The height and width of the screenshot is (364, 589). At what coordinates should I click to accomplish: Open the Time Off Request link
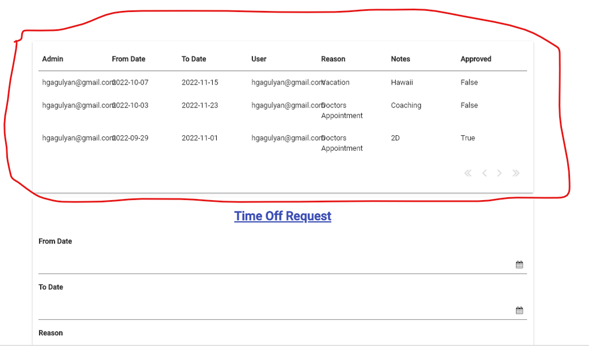click(282, 216)
